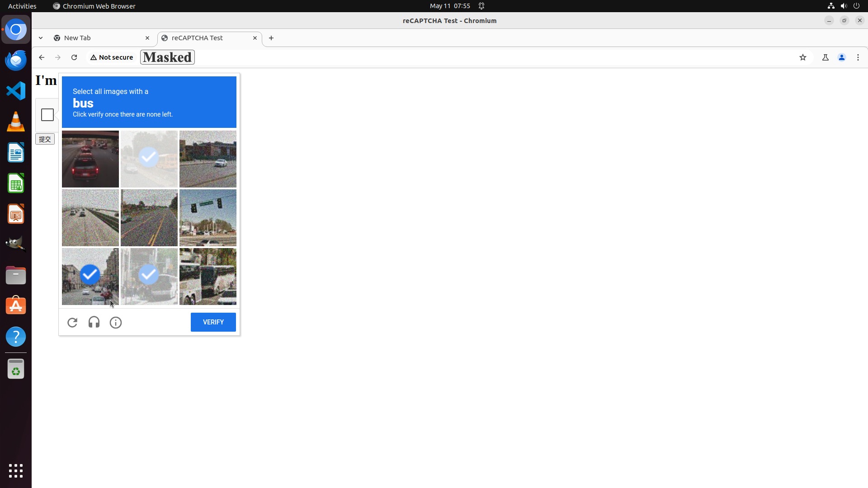The image size is (868, 488).
Task: Reload the page with the refresh icon
Action: tap(74, 57)
